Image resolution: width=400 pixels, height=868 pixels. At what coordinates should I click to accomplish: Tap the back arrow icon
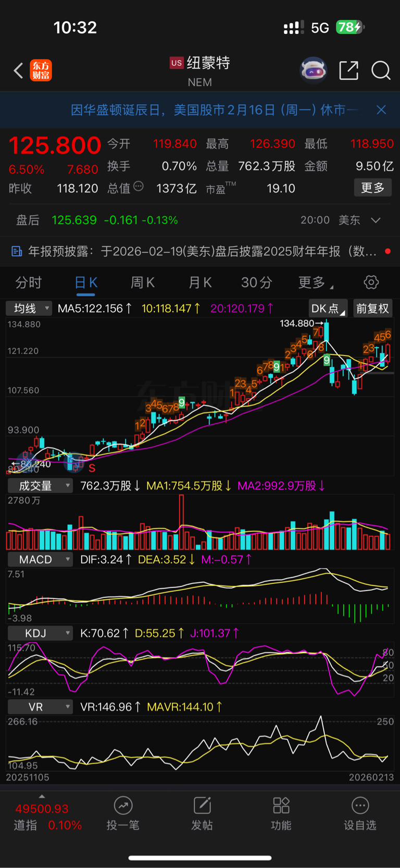(x=18, y=70)
